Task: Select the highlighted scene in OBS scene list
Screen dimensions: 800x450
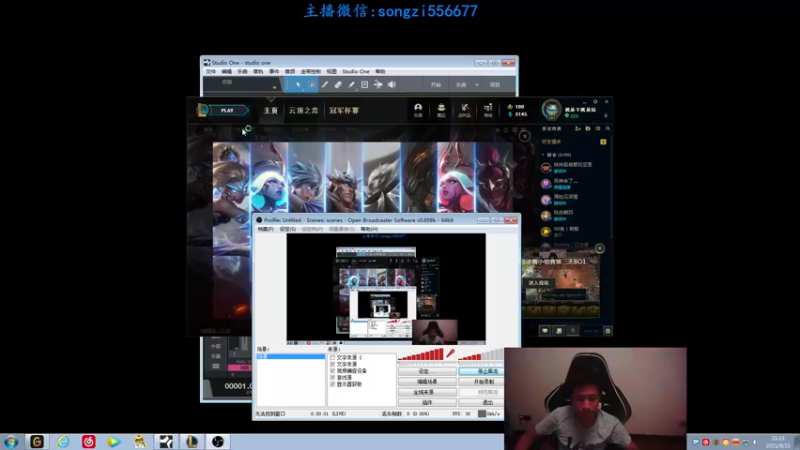Action: (290, 357)
